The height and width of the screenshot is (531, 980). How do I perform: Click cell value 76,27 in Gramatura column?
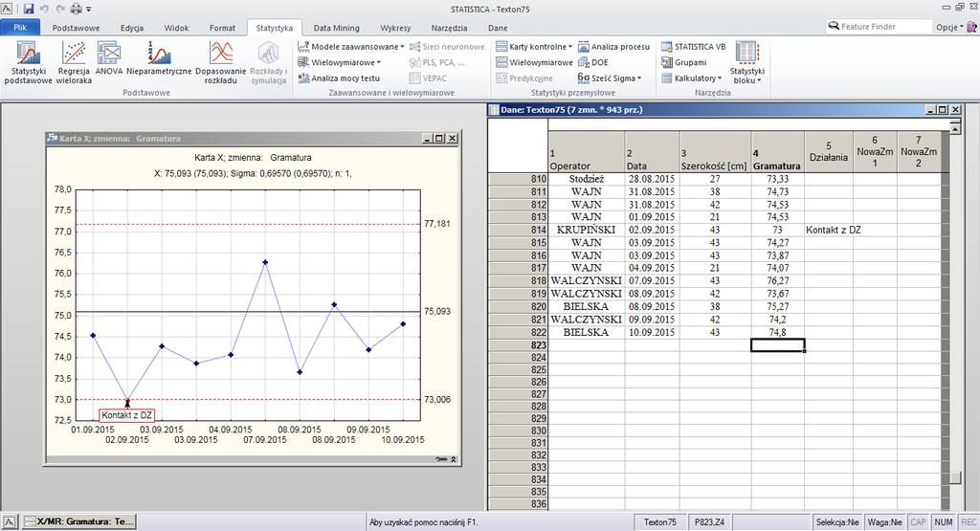[x=777, y=281]
